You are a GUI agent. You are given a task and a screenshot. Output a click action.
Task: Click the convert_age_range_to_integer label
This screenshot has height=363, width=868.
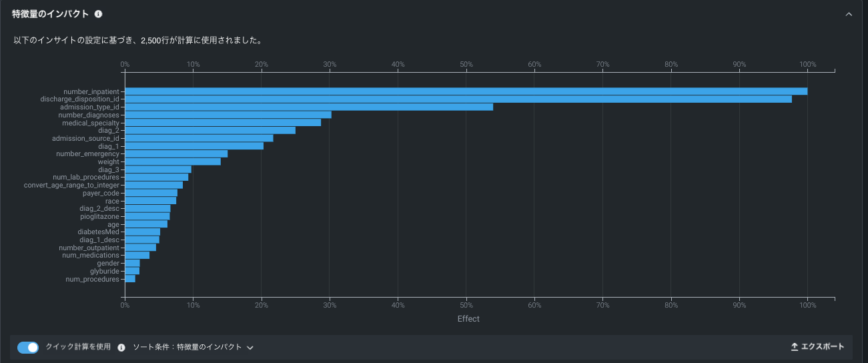click(x=71, y=185)
